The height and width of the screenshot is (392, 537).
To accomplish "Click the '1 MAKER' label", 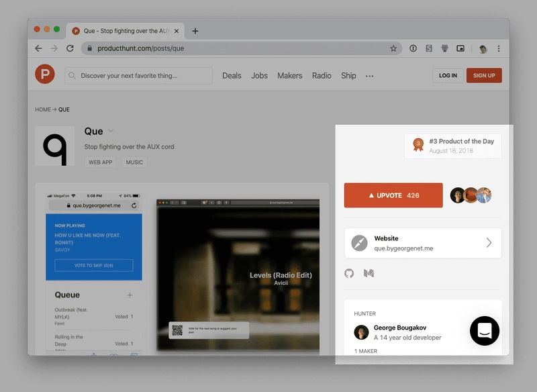I will [x=365, y=351].
